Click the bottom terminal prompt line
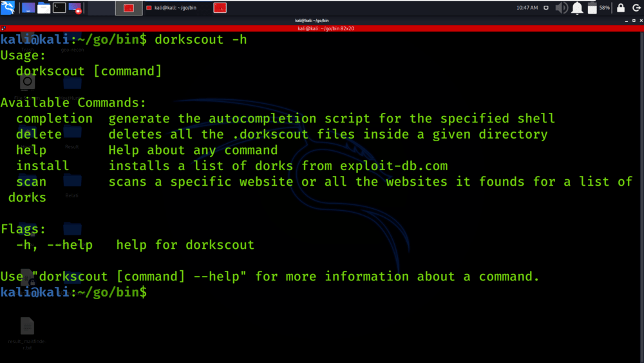Screen dimensions: 644x363 tap(73, 292)
